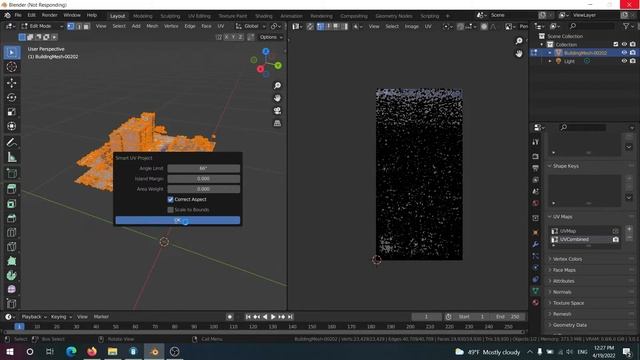Image resolution: width=640 pixels, height=360 pixels.
Task: Toggle camera view icon in viewport
Action: [x=277, y=111]
